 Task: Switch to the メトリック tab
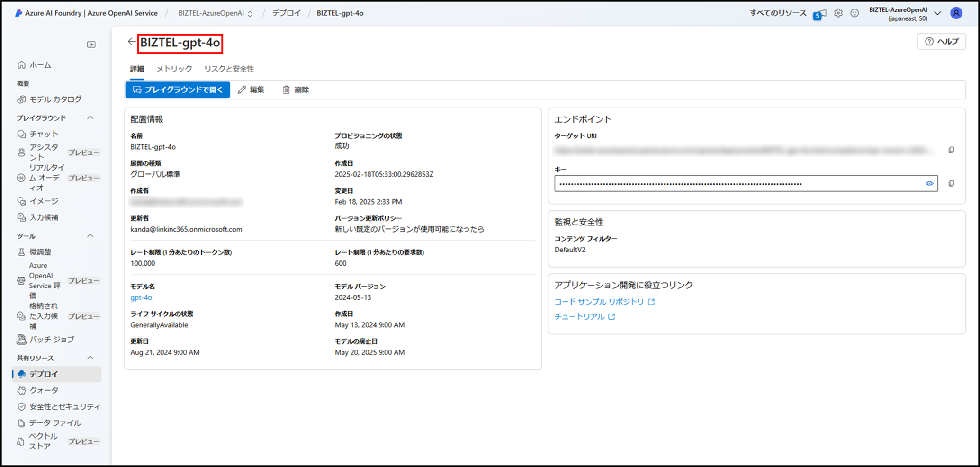click(174, 69)
